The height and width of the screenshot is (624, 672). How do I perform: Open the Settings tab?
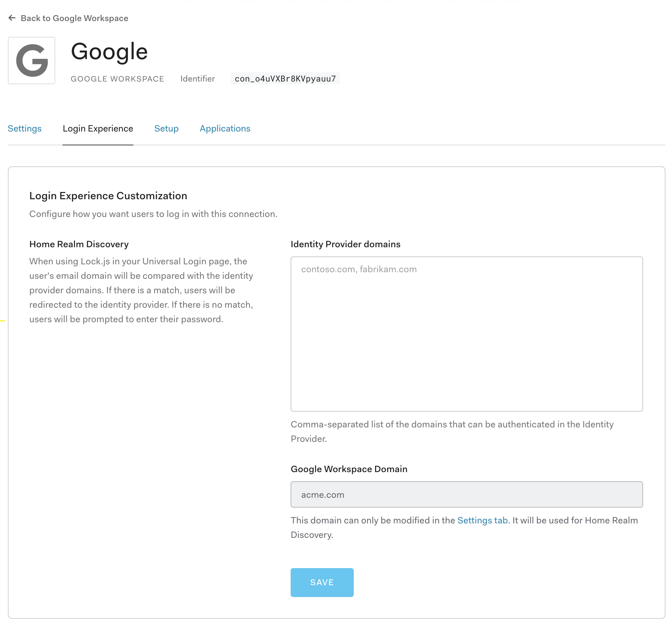[x=25, y=129]
